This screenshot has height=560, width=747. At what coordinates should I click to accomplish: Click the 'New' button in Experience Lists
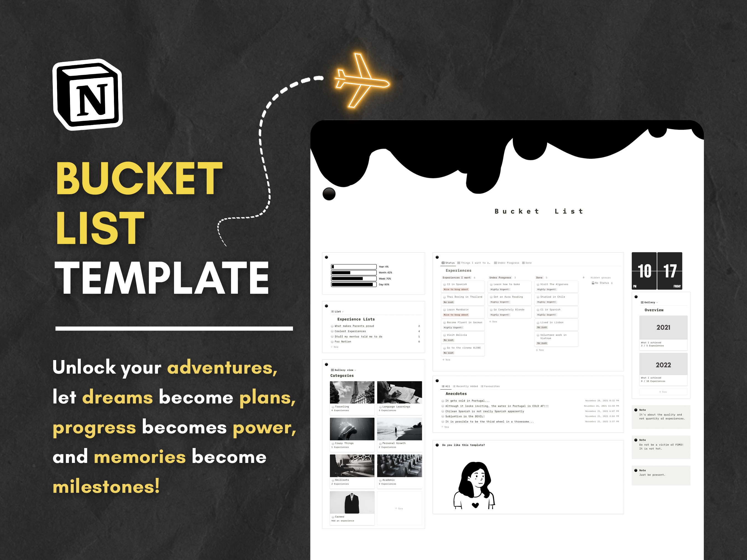[x=335, y=347]
